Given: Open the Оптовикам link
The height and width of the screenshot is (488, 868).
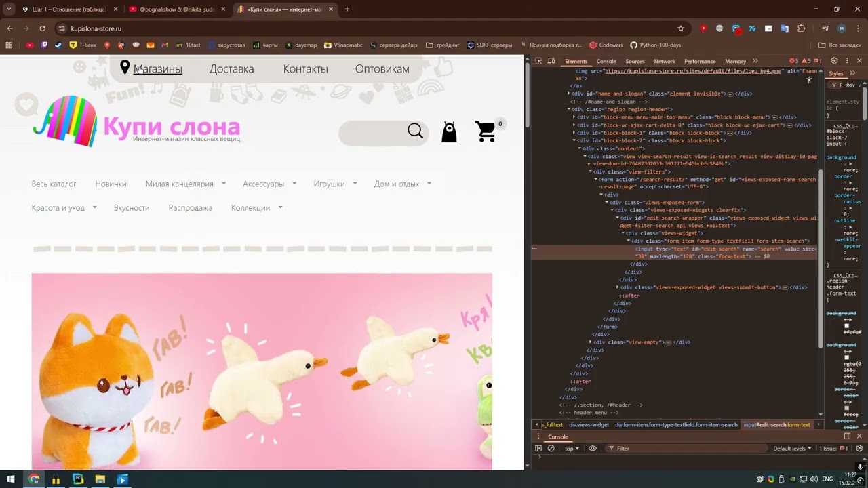Looking at the screenshot, I should coord(382,68).
